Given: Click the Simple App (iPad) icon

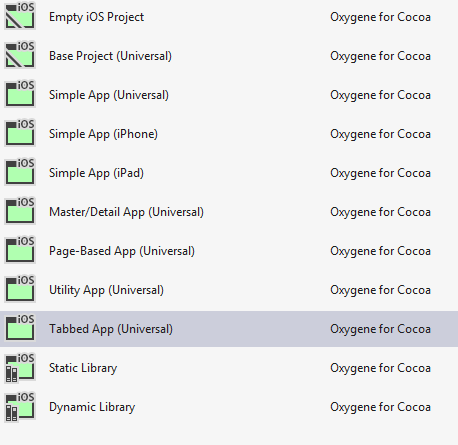Looking at the screenshot, I should tap(20, 172).
